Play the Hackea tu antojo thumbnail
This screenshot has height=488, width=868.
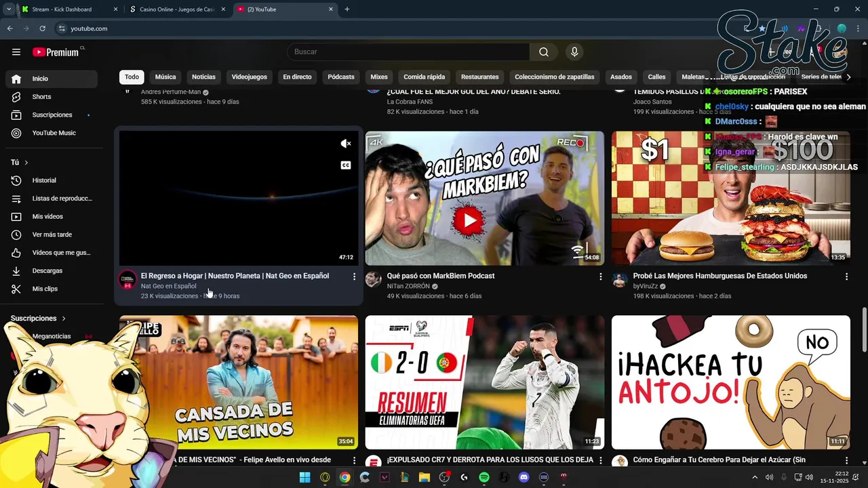(730, 382)
